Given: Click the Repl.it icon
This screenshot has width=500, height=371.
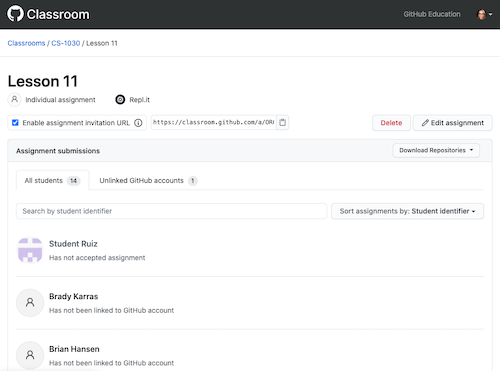Looking at the screenshot, I should click(x=120, y=99).
